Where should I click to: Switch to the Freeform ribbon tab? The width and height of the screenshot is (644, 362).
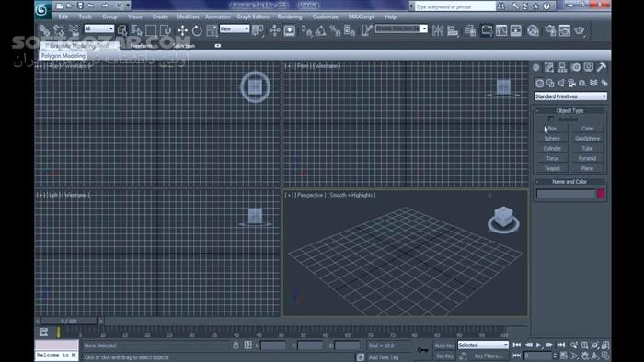click(142, 46)
